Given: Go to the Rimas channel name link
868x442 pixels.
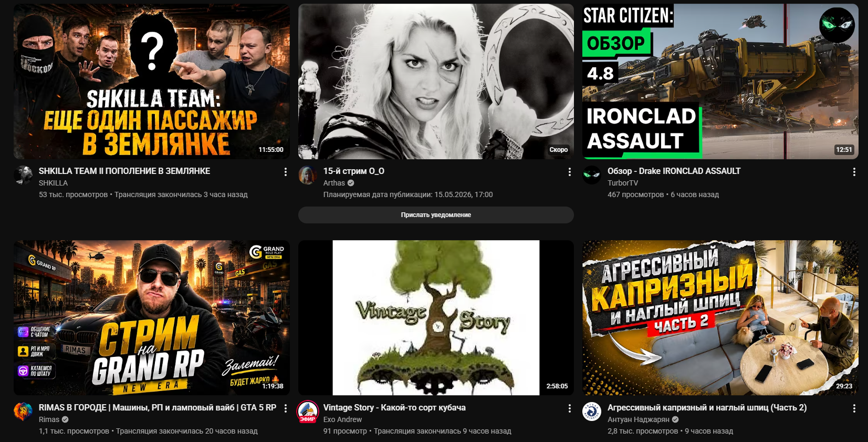Looking at the screenshot, I should point(49,419).
